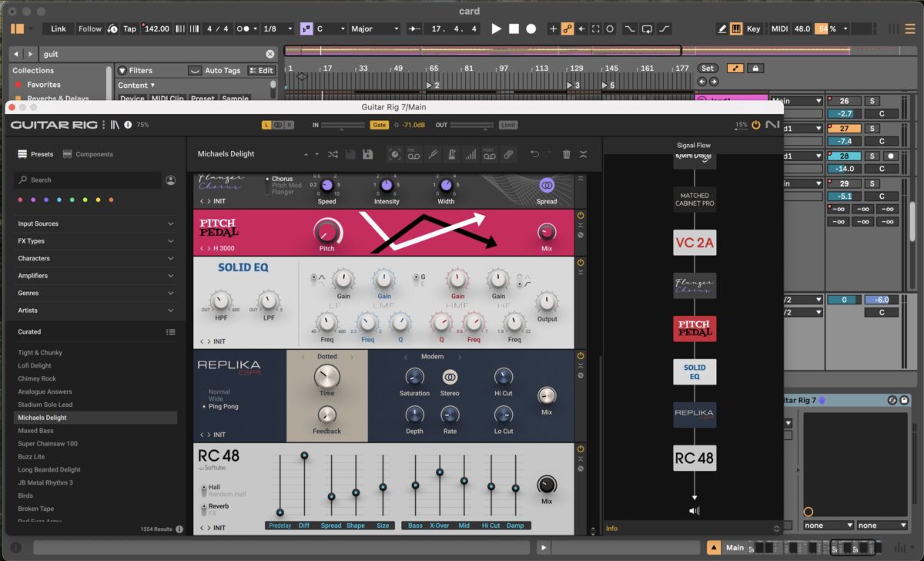
Task: Undo the last Guitar Rig change
Action: (534, 154)
